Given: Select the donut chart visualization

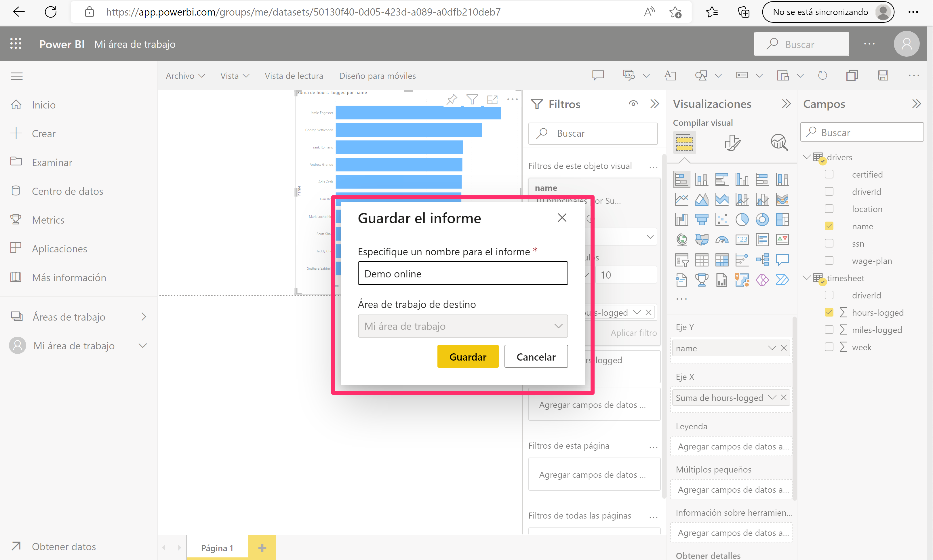Looking at the screenshot, I should pos(762,219).
